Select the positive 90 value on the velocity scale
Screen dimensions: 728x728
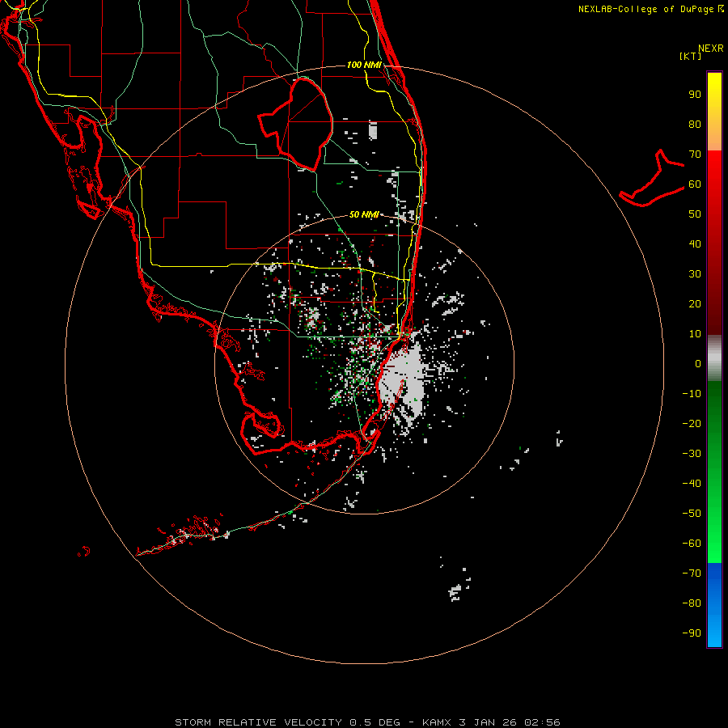click(x=695, y=95)
